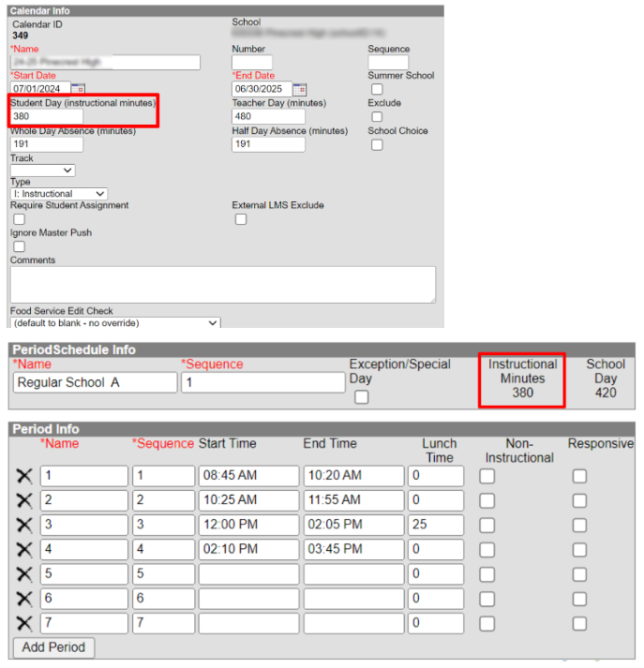Screen dimensions: 644x668
Task: Open the Food Service Edit Check dropdown
Action: click(x=115, y=323)
